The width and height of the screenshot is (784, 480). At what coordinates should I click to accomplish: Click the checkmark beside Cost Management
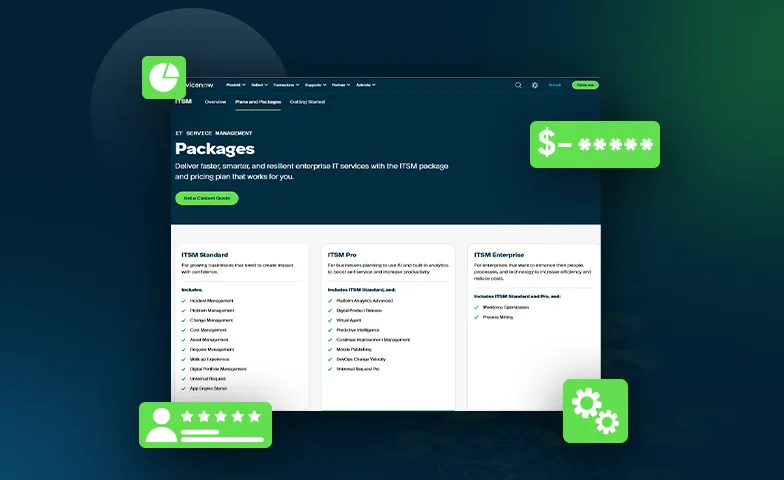pos(184,330)
